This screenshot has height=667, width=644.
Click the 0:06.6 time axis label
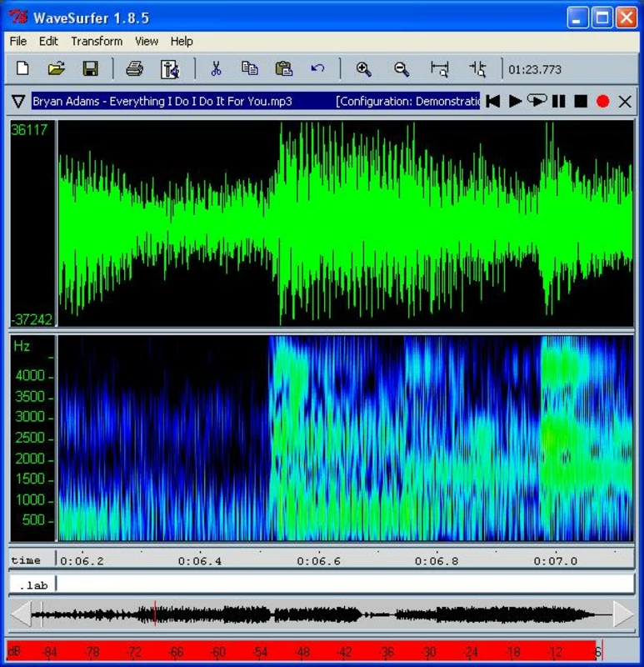pos(319,561)
